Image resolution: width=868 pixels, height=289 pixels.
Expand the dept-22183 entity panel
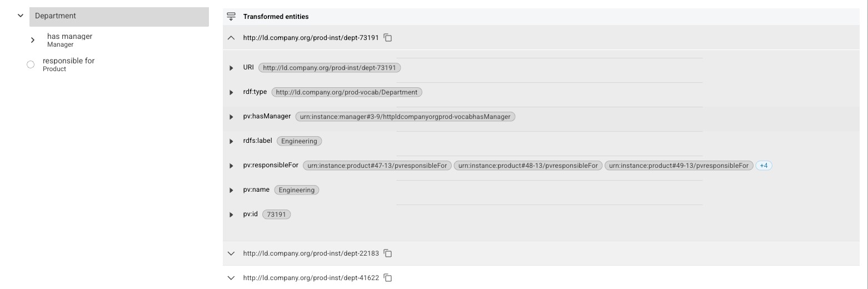pos(232,253)
